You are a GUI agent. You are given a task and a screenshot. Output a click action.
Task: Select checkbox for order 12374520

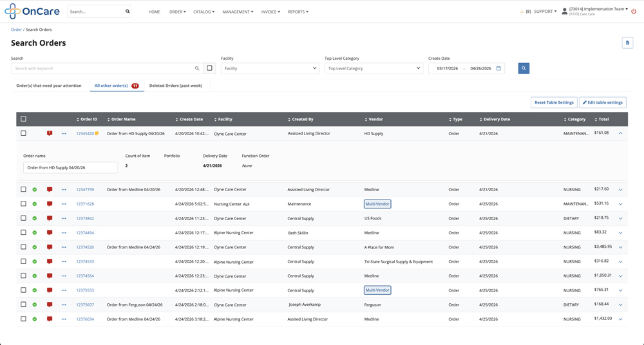click(23, 247)
